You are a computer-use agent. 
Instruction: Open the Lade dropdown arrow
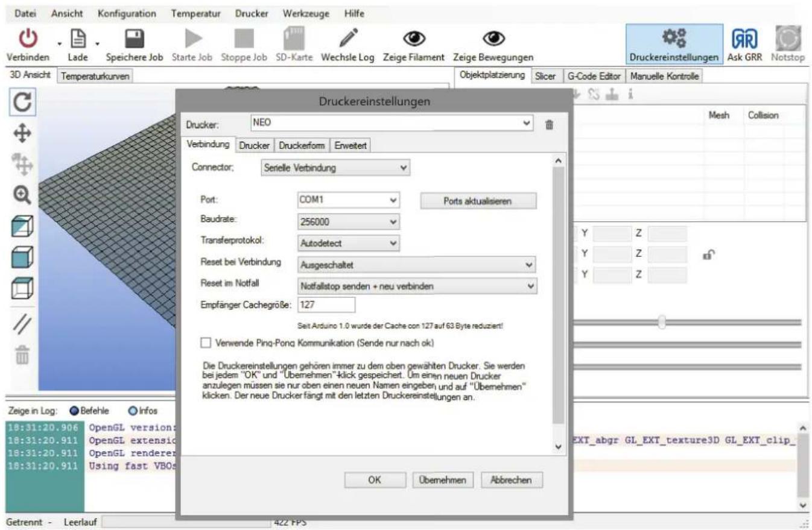[x=97, y=43]
